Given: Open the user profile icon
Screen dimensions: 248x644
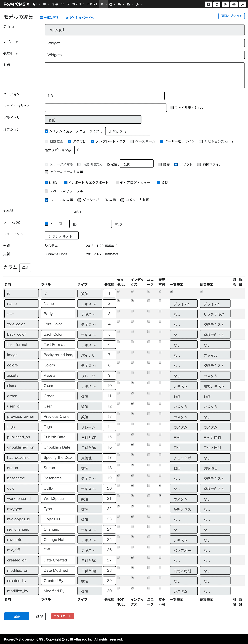Looking at the screenshot, I should (x=234, y=4).
